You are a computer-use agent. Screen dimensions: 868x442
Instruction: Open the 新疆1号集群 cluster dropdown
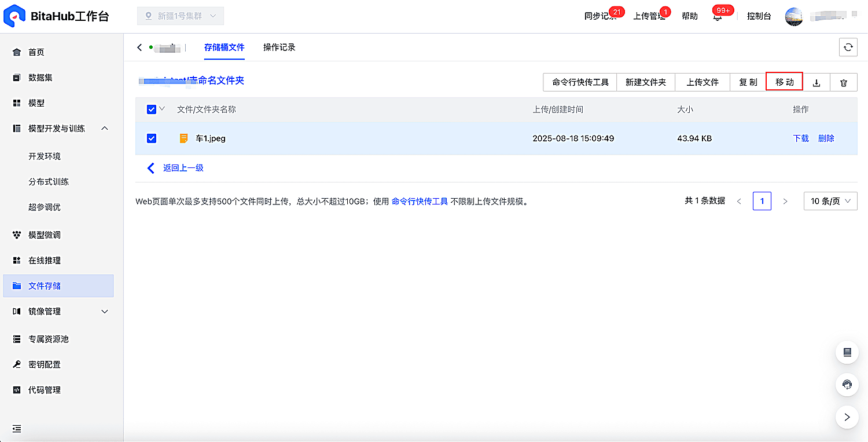click(181, 16)
